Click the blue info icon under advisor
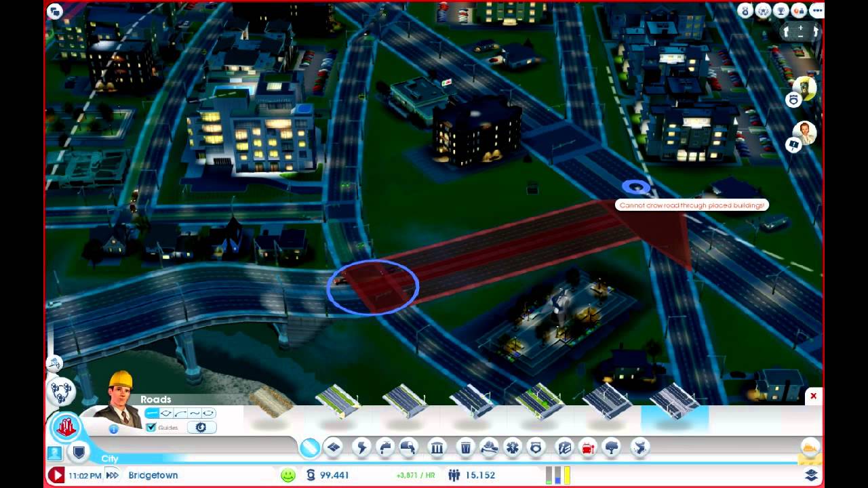 [x=113, y=429]
